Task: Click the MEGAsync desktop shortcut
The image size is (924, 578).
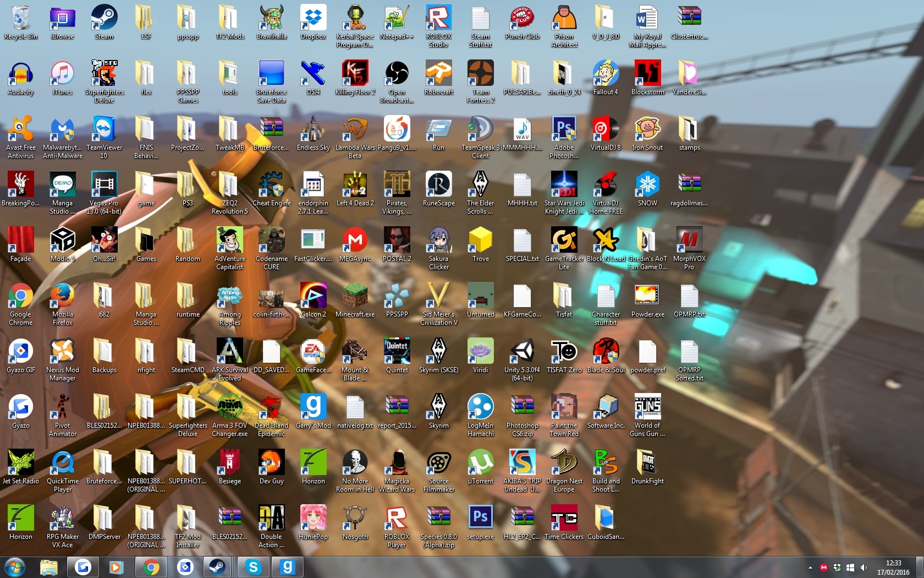Action: 355,245
